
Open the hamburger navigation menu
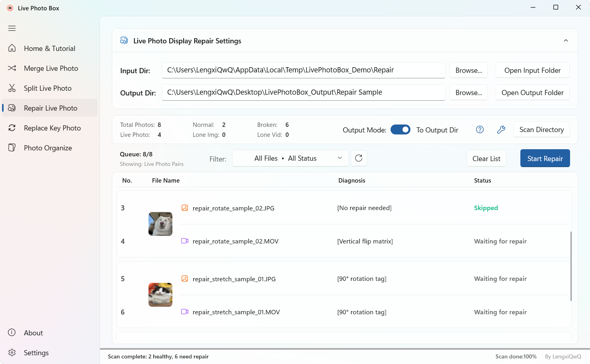[x=12, y=28]
